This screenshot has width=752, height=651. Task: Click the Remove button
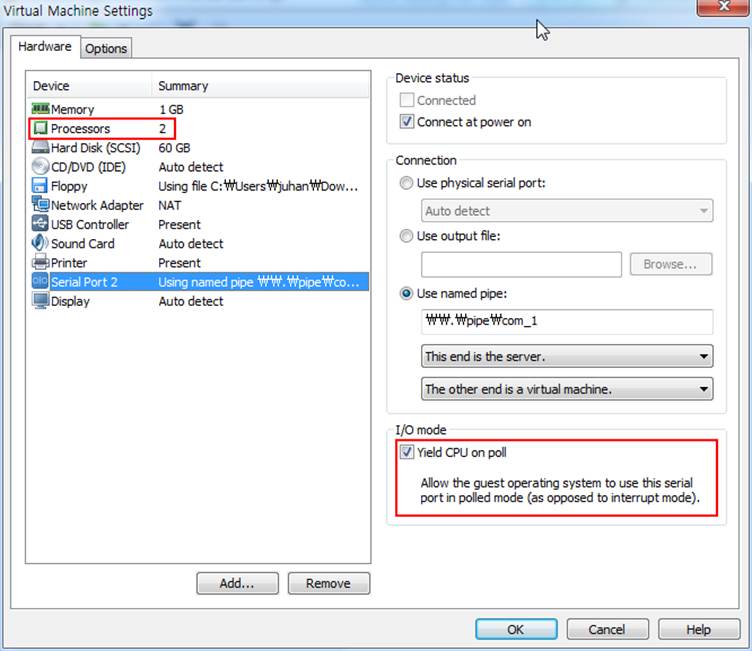click(x=329, y=583)
